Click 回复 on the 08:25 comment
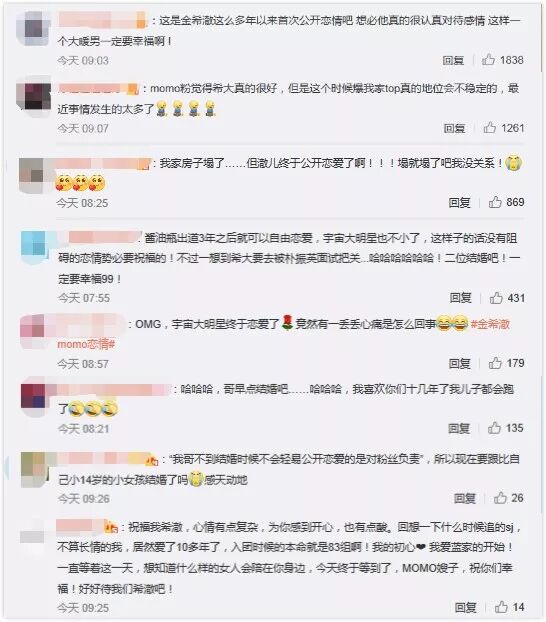The height and width of the screenshot is (622, 546). coord(459,203)
